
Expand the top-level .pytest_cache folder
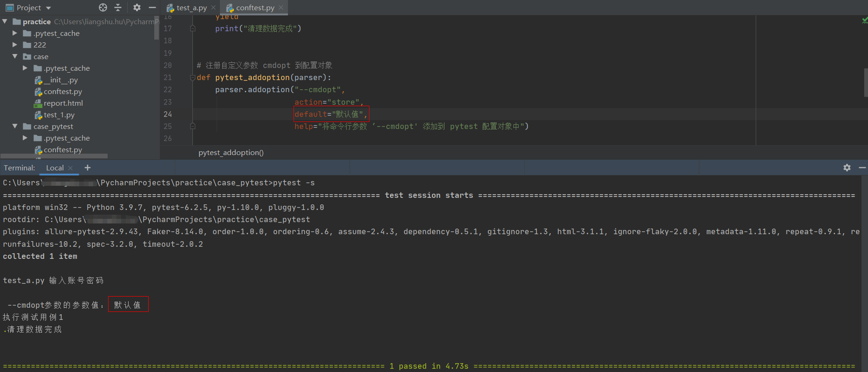[x=15, y=33]
